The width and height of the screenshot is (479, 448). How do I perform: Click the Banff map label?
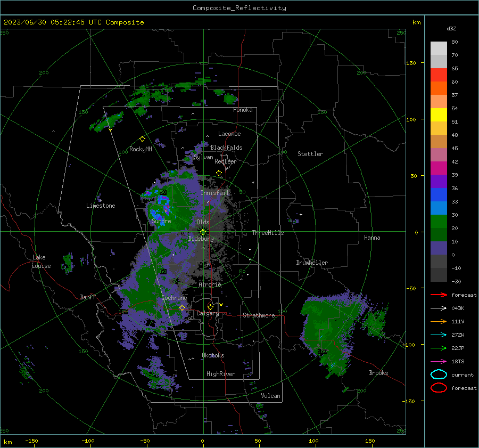point(88,297)
